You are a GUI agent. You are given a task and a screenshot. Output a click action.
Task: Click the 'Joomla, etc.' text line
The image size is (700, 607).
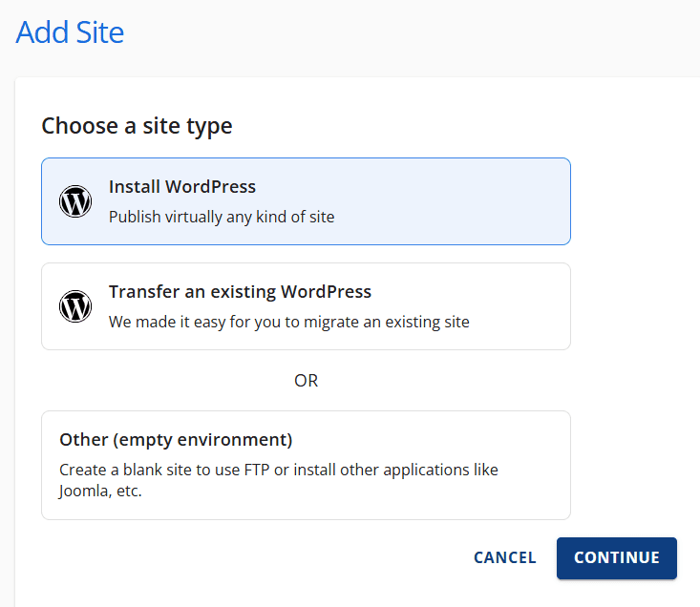click(100, 492)
